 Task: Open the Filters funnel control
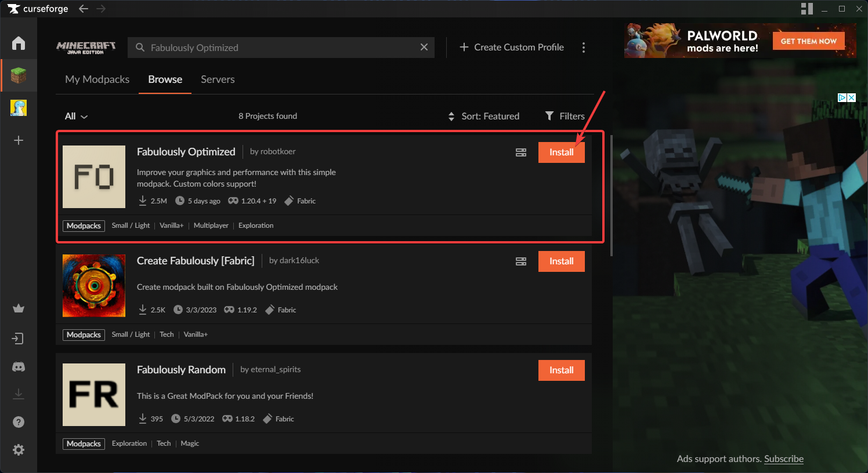point(565,116)
